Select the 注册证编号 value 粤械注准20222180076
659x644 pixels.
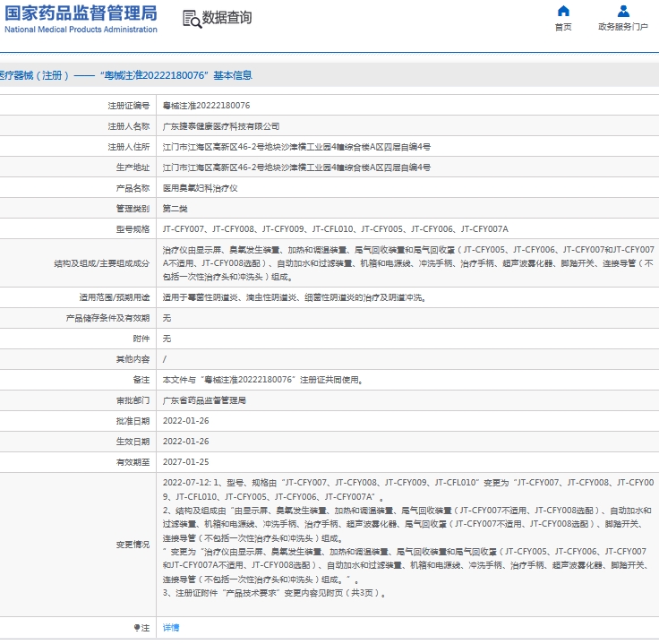click(206, 106)
